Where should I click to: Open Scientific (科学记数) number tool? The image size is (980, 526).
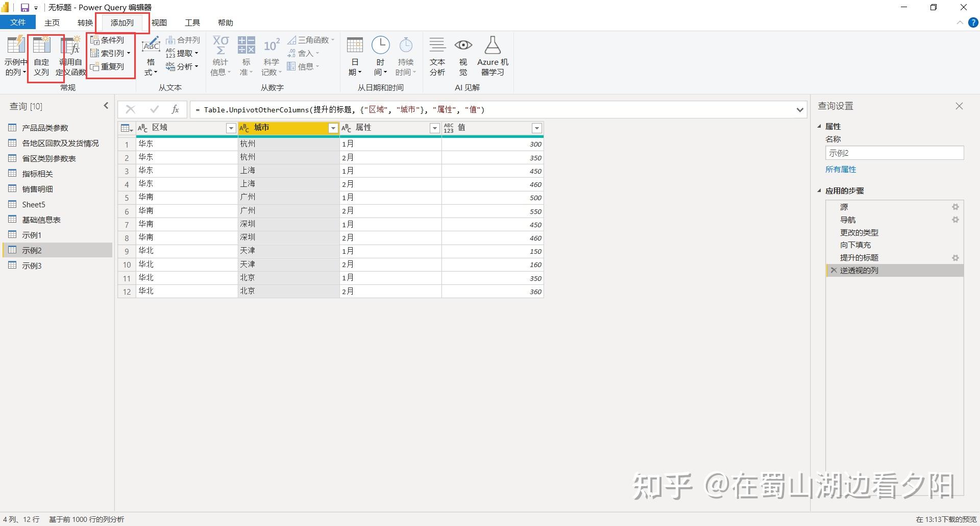coord(272,56)
